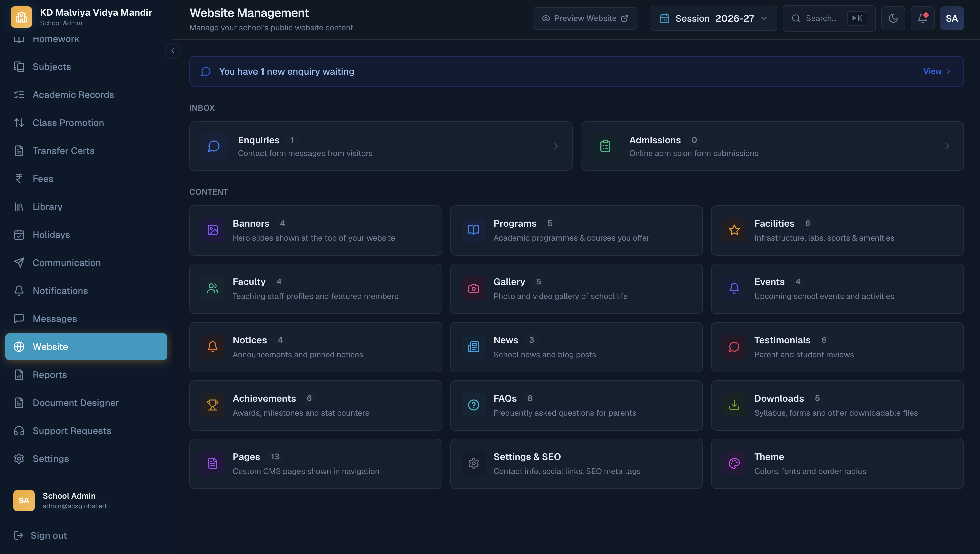Screen dimensions: 980x554
Task: Click 'Announcements and pinned notices' text
Action: 297,355
